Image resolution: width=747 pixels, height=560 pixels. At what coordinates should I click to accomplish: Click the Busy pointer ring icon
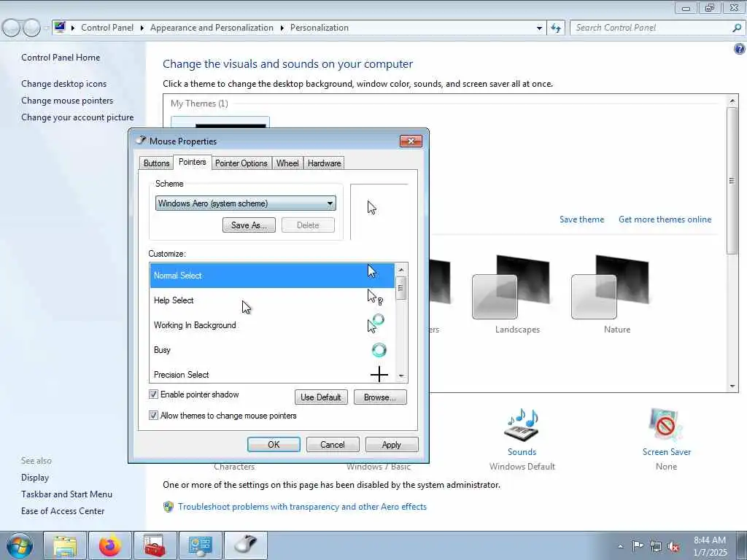tap(379, 350)
